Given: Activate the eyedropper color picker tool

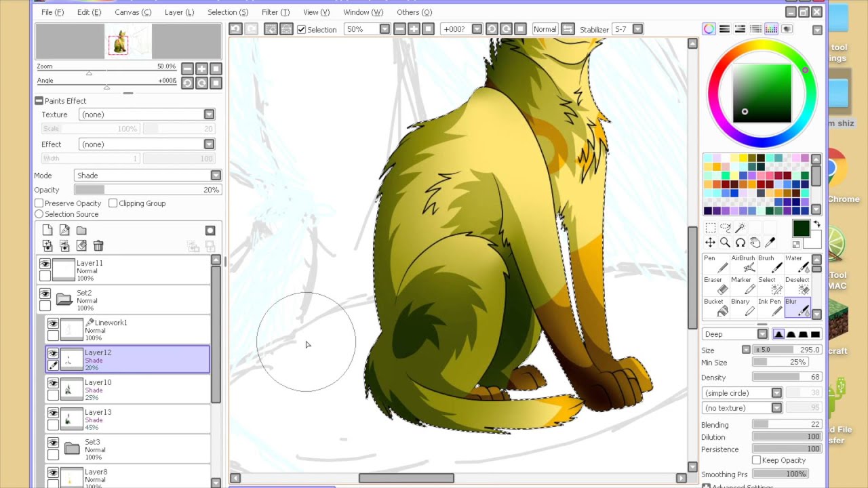Looking at the screenshot, I should (770, 243).
